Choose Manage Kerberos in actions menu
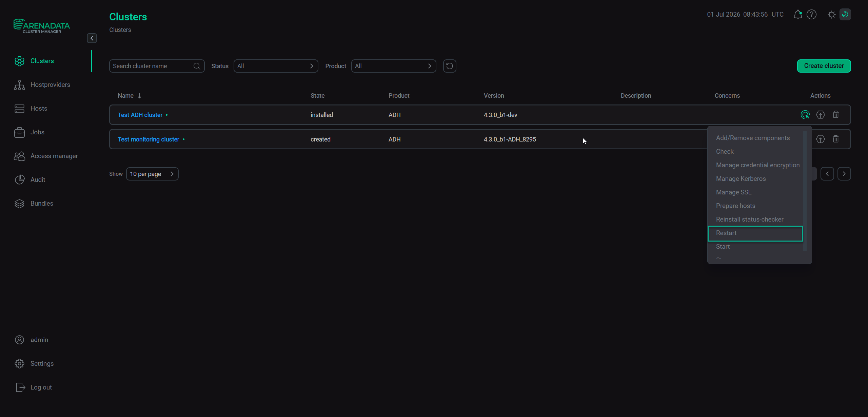The height and width of the screenshot is (417, 868). click(x=741, y=179)
